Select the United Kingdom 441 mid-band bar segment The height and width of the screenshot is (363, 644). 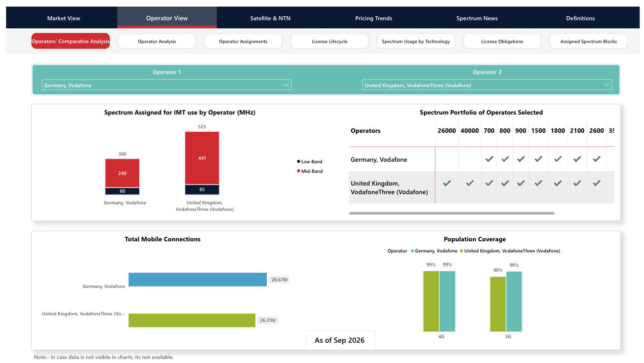tap(202, 158)
